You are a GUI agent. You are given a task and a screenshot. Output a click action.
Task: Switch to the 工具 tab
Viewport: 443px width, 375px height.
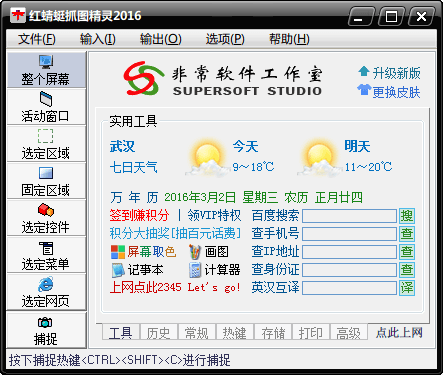click(121, 332)
